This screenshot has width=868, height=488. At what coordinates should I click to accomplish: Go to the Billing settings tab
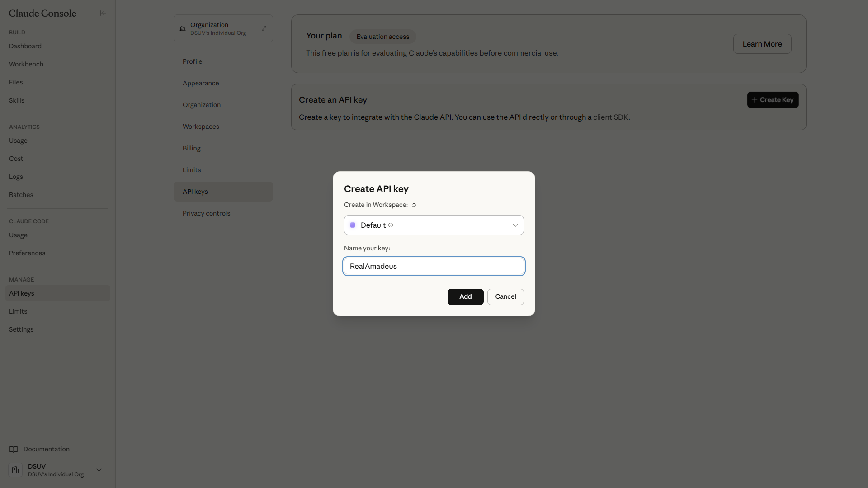click(192, 148)
